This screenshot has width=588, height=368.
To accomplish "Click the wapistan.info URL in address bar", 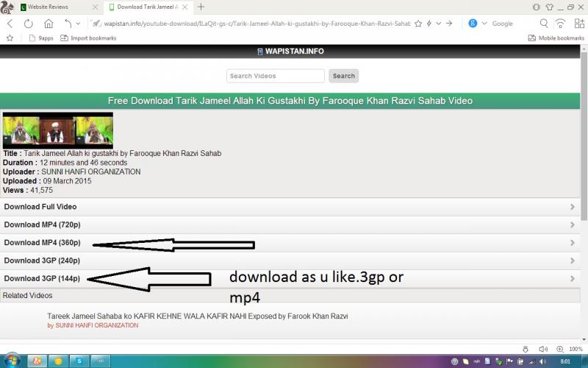I will [x=257, y=24].
